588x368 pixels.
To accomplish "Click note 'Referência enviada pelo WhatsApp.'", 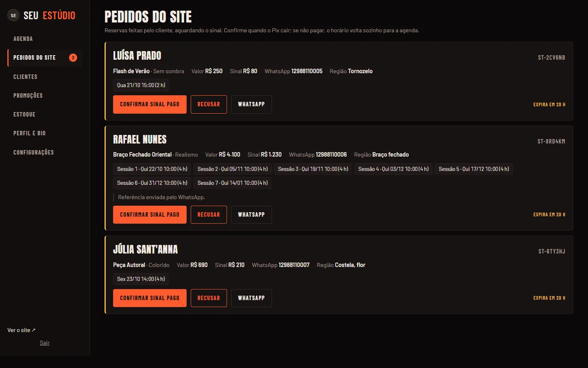I will coord(161,197).
